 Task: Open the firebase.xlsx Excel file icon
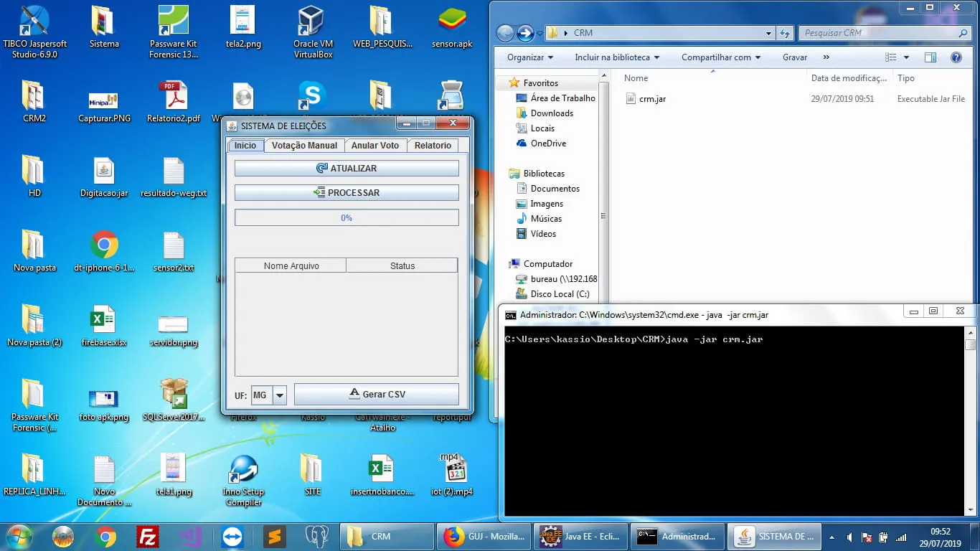click(103, 320)
